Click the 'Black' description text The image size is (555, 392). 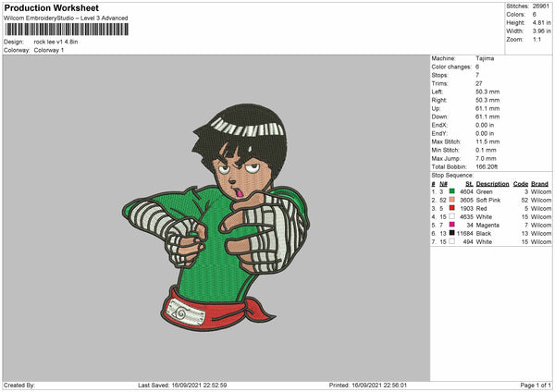(x=484, y=234)
